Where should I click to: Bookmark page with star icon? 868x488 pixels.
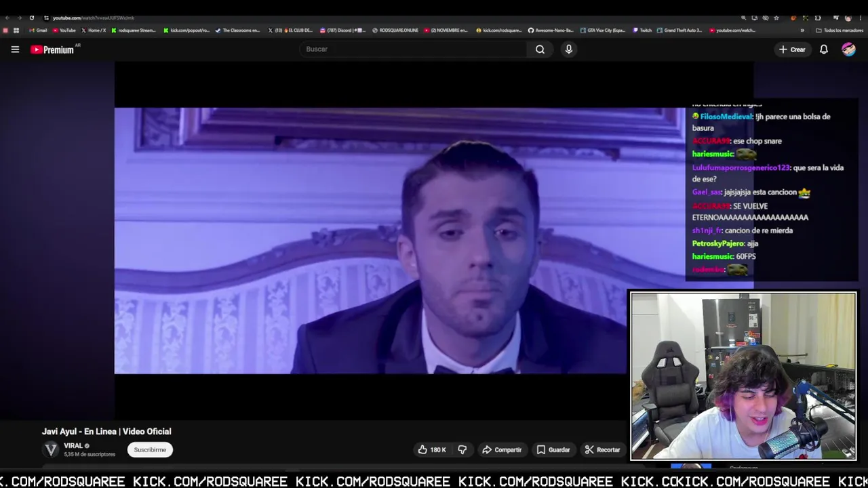point(776,18)
